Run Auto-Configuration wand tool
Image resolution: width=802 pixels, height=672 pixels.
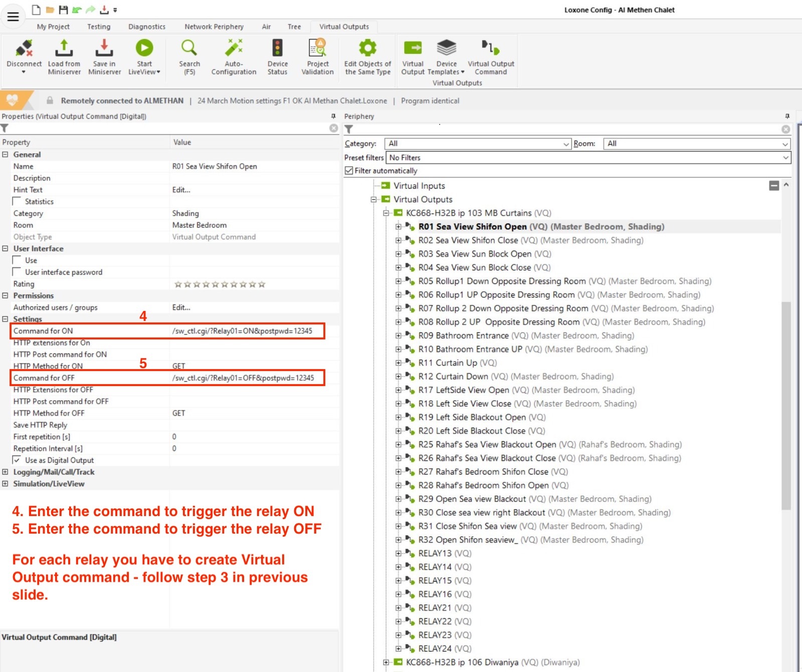tap(234, 49)
